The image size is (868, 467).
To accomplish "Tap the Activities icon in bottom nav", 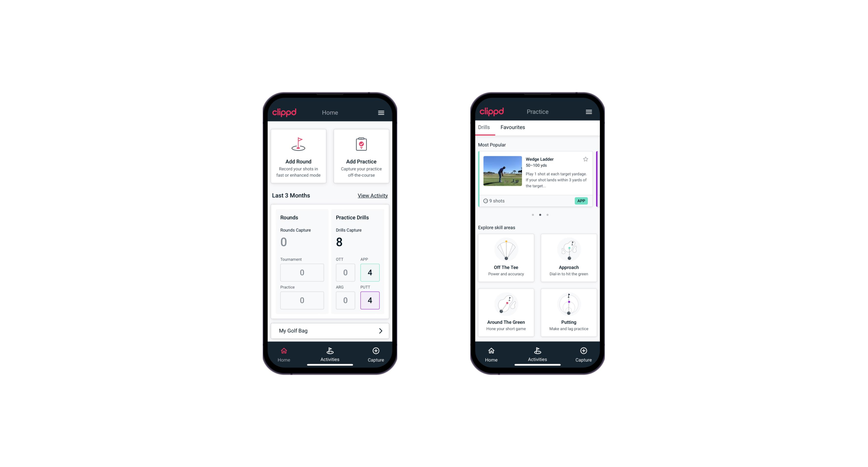I will (330, 354).
